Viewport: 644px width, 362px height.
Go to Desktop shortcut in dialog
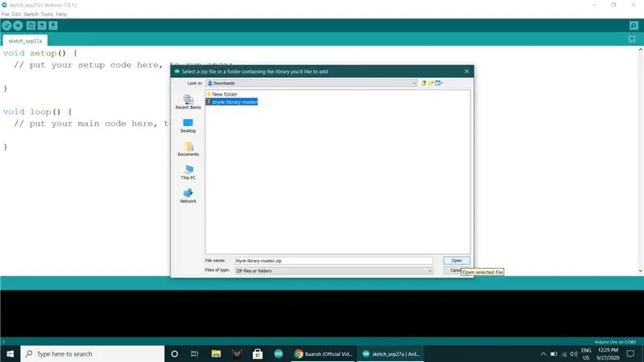(188, 125)
